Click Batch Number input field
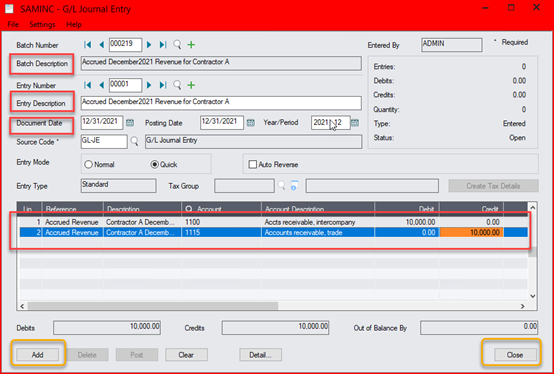 click(x=125, y=45)
